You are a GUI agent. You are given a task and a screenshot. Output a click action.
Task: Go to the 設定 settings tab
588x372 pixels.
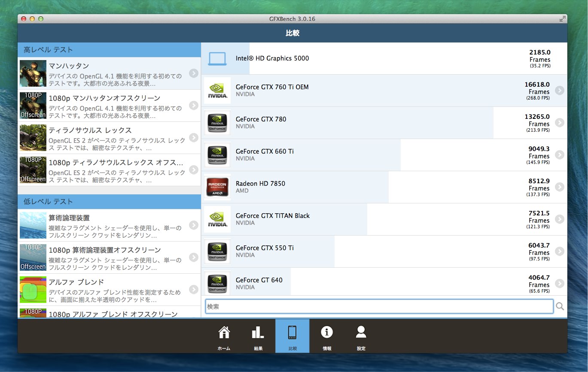[361, 336]
